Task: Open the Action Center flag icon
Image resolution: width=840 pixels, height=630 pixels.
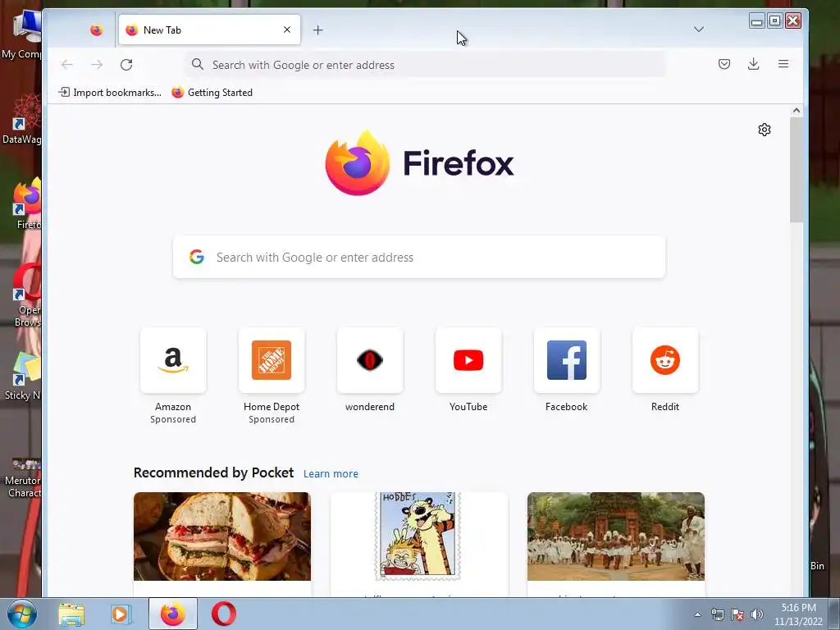Action: (x=737, y=614)
